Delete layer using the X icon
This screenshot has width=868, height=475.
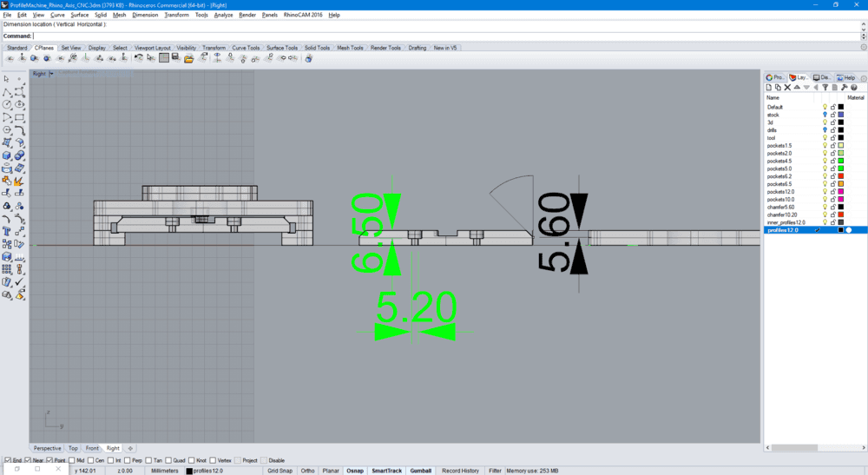tap(787, 88)
